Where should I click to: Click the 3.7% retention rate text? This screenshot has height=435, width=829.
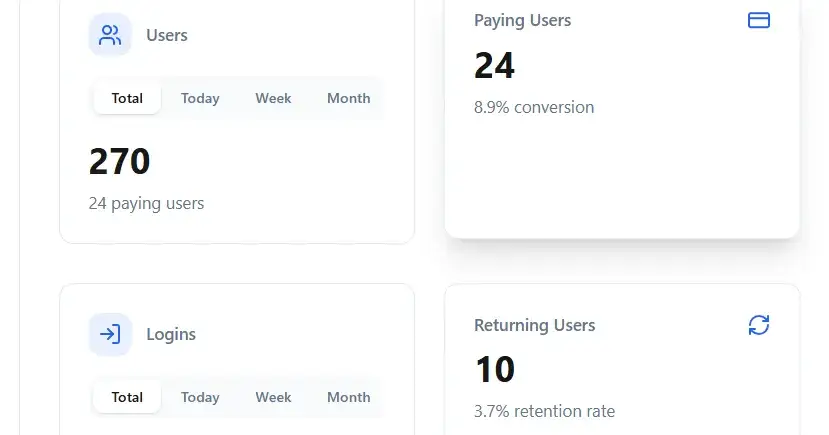(544, 411)
